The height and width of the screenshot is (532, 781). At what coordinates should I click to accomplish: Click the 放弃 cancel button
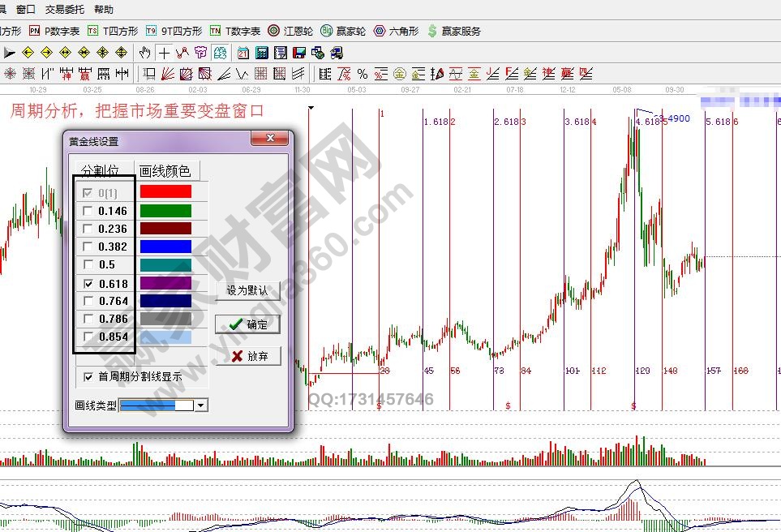pyautogui.click(x=247, y=356)
